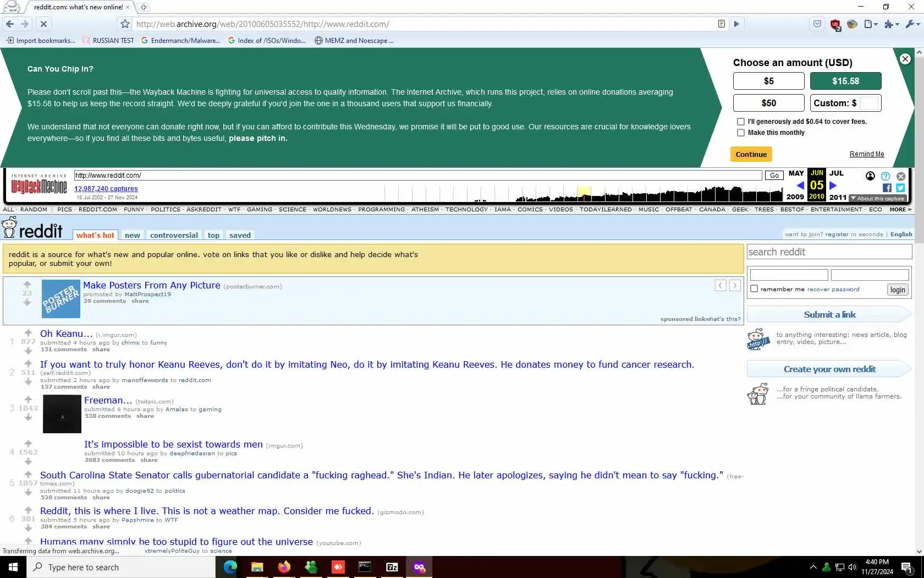Tick the "remember me" checkbox
Viewport: 924px width, 578px height.
pyautogui.click(x=754, y=288)
